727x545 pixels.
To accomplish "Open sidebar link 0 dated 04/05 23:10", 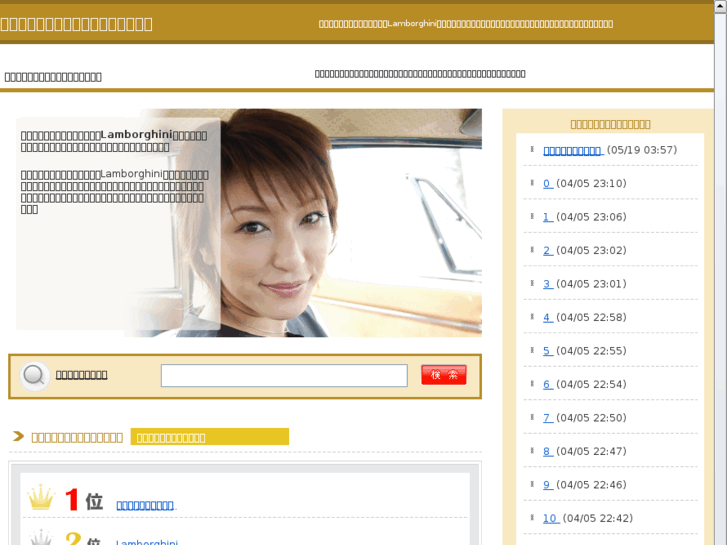I will [548, 184].
